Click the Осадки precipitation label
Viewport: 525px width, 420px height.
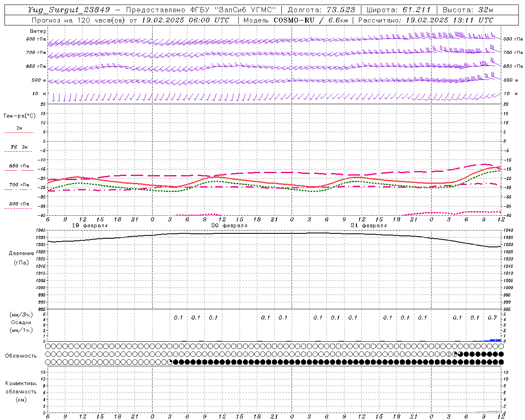coord(21,322)
